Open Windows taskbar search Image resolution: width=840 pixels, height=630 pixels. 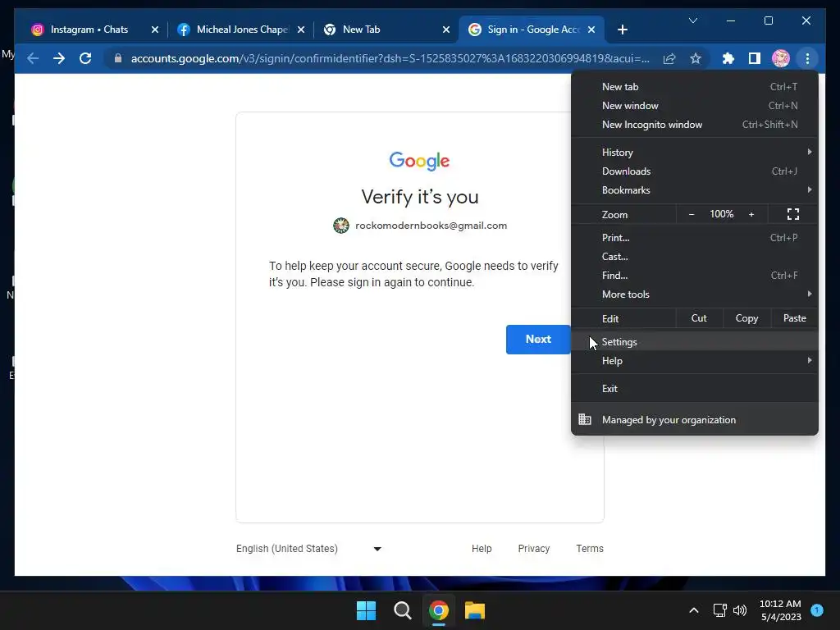pyautogui.click(x=402, y=610)
